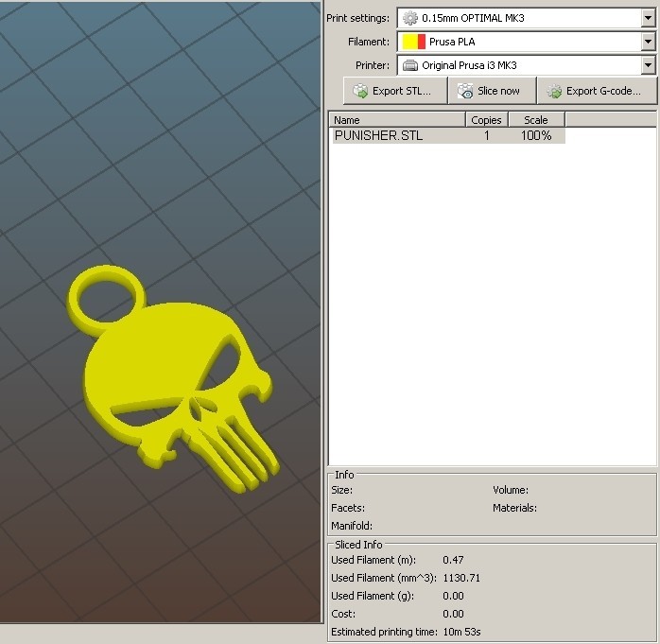Select the 0.15mm OPTIMAL MK3 combo box

pos(526,18)
